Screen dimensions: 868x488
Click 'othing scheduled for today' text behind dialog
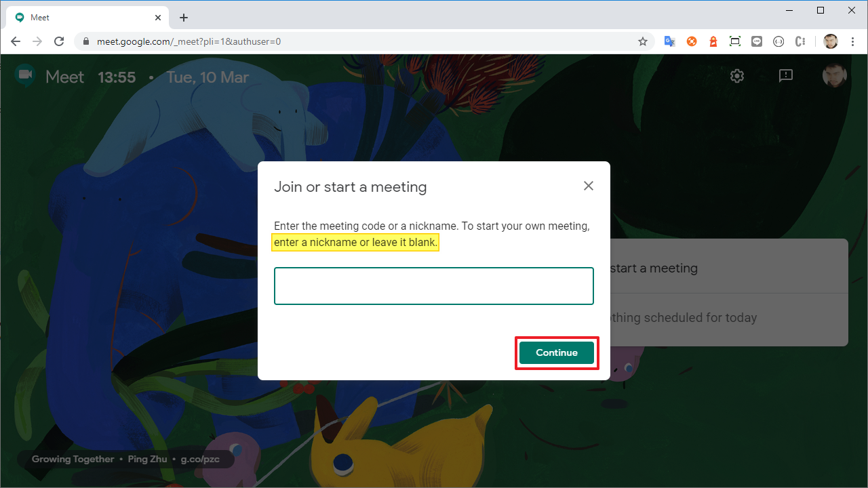coord(684,318)
